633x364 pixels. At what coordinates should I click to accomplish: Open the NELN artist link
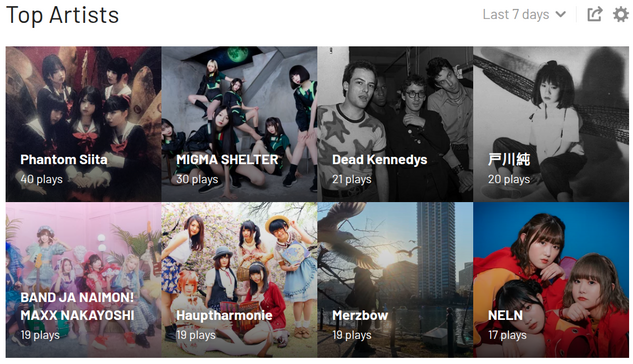[x=505, y=315]
